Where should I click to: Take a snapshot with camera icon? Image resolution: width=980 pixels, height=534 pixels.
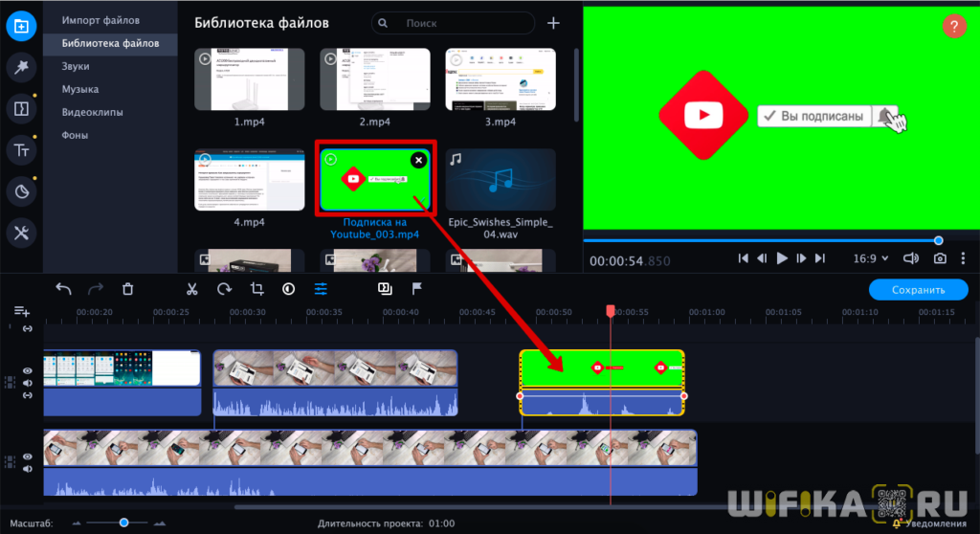(x=940, y=258)
